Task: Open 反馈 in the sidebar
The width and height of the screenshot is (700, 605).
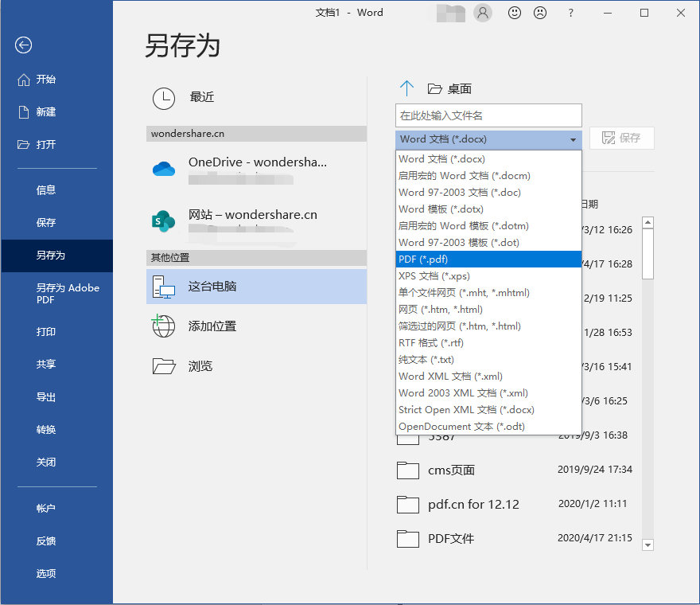Action: 57,541
